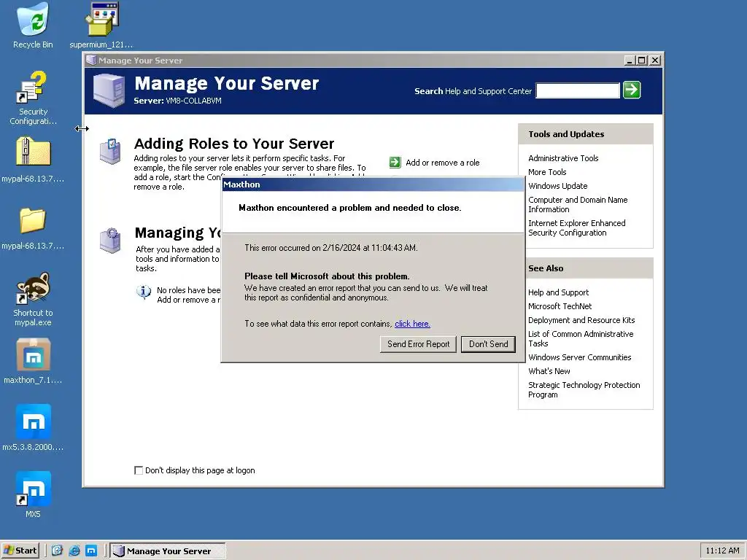
Task: Select the zipped mypal-68.13.7 folder icon
Action: [33, 152]
